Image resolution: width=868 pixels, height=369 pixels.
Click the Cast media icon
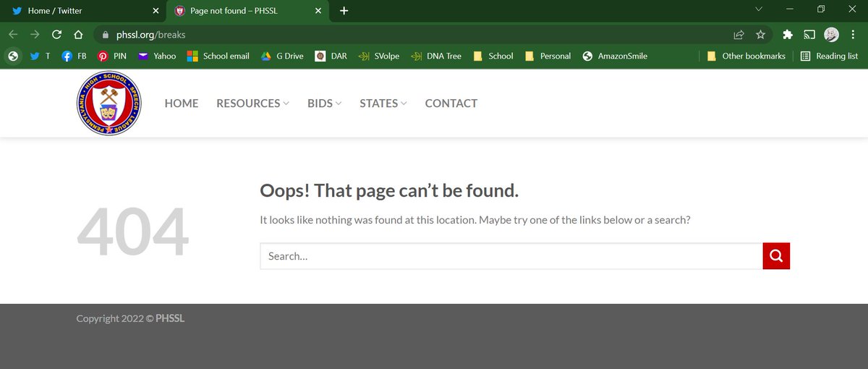click(809, 34)
